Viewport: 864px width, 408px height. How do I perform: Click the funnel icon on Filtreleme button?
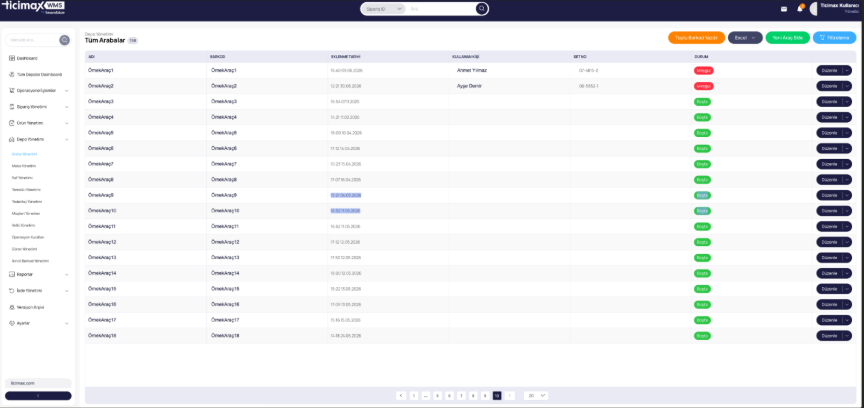click(822, 38)
